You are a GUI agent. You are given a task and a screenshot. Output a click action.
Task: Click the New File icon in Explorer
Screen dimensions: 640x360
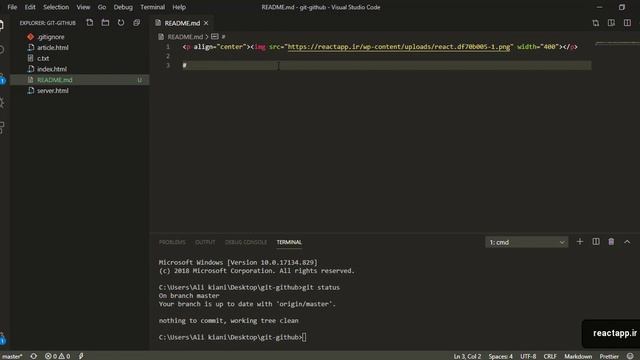[x=89, y=22]
